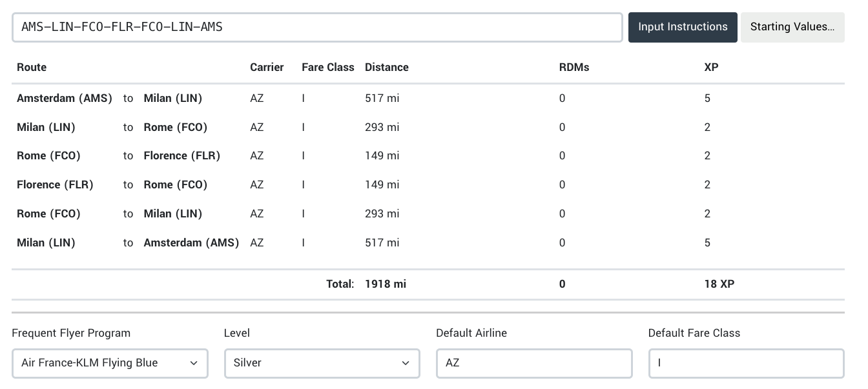Select the Amsterdam (AMS) origin in first row
Viewport: 868px width, 389px height.
point(65,98)
